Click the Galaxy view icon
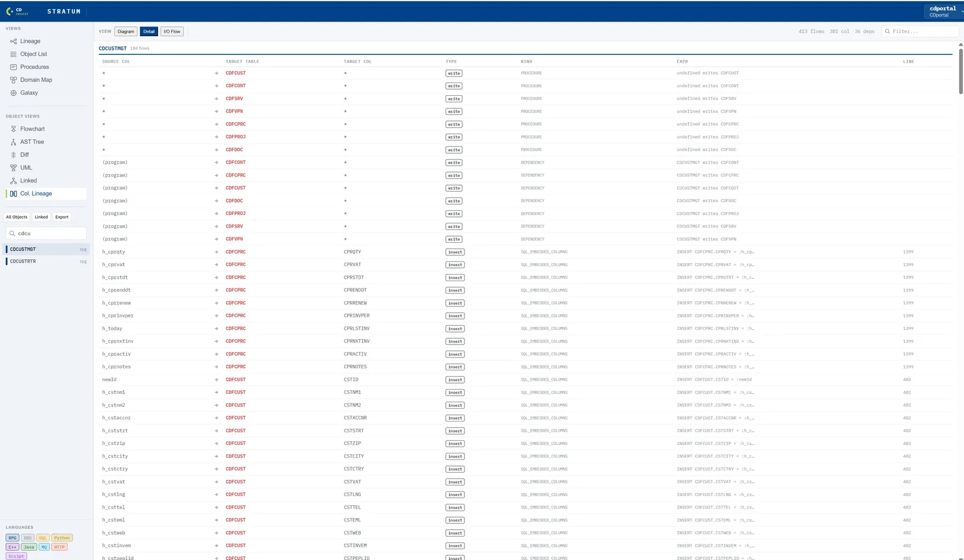This screenshot has height=560, width=964. 13,93
